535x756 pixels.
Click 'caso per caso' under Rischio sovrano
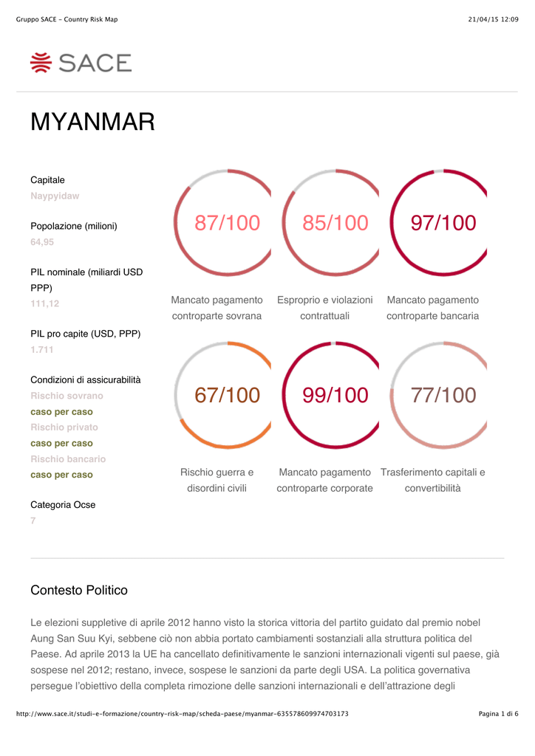[62, 412]
